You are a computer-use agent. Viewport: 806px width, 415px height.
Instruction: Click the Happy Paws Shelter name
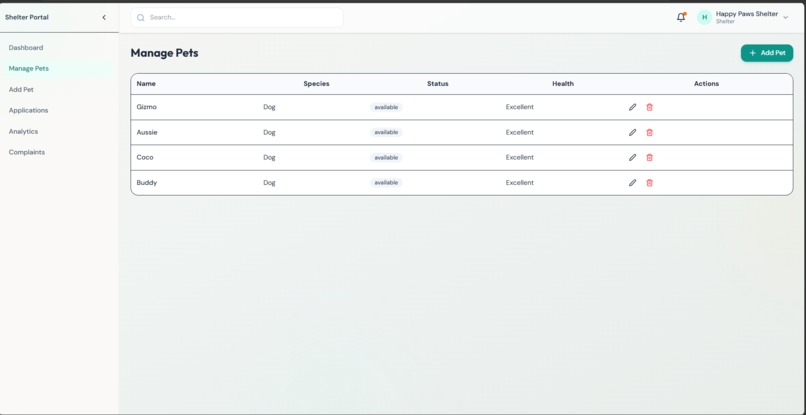(746, 14)
